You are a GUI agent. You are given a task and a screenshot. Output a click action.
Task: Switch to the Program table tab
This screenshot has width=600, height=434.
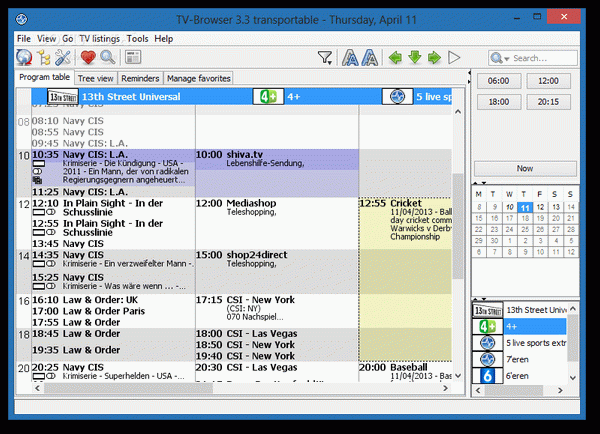44,77
